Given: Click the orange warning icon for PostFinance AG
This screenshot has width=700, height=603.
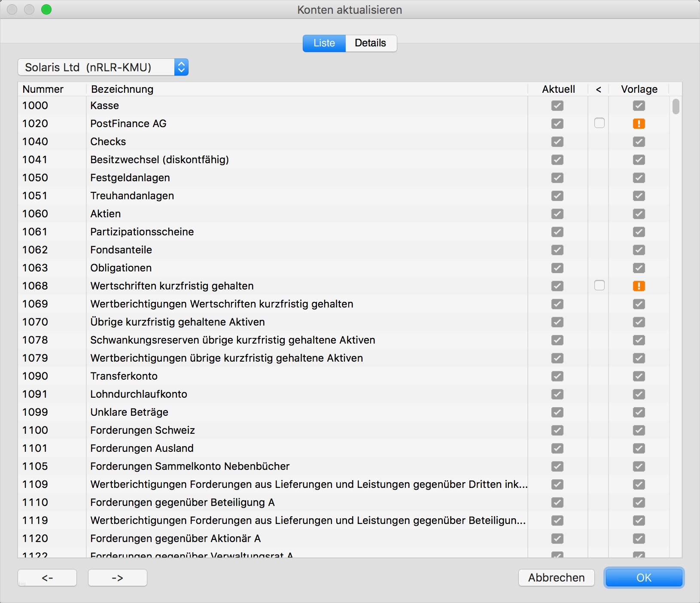Looking at the screenshot, I should click(639, 124).
